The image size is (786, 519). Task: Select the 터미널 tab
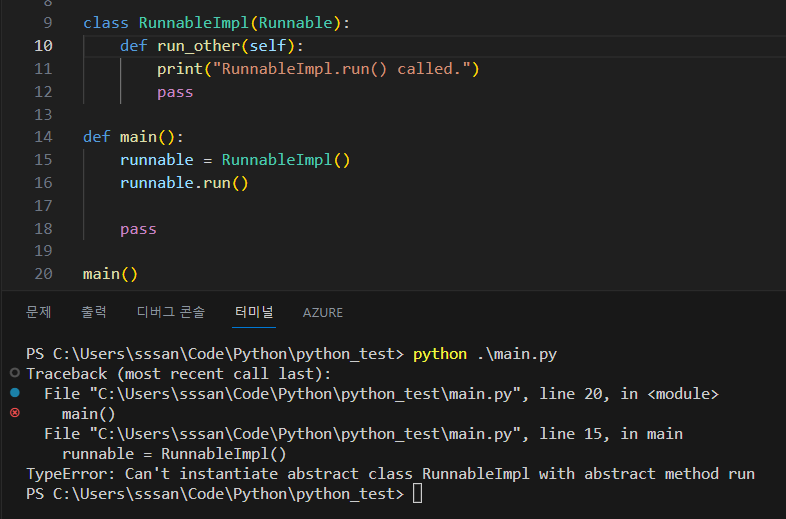[254, 312]
